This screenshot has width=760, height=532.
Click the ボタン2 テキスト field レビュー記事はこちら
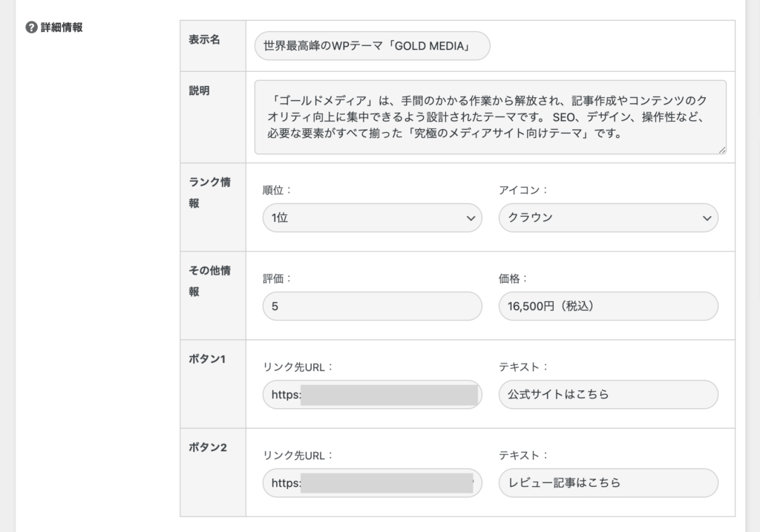(x=609, y=482)
